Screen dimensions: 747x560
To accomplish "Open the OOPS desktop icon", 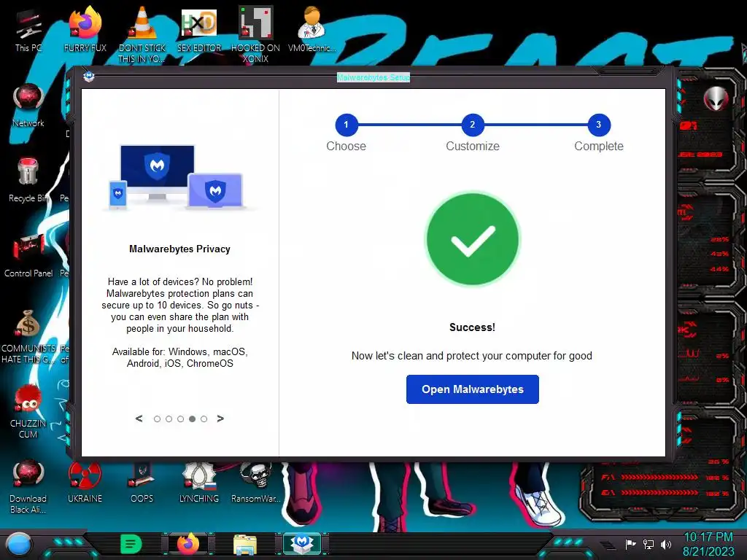I will click(x=142, y=482).
